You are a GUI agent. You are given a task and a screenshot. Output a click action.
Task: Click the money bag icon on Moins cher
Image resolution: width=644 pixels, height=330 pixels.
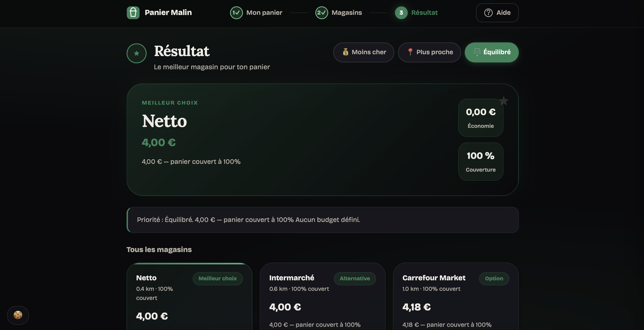(346, 52)
